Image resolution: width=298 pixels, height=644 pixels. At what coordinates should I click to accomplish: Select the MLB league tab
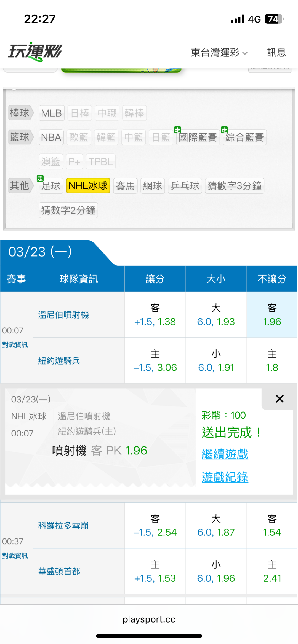click(x=51, y=113)
